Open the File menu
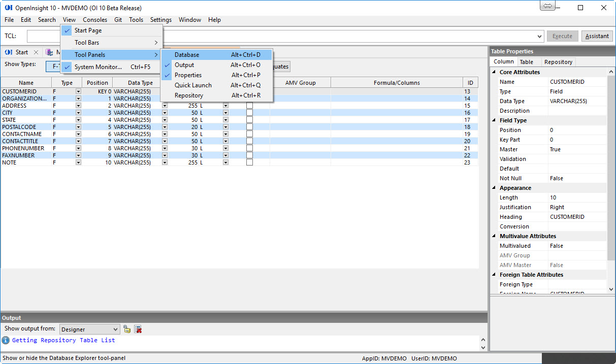 [x=9, y=20]
